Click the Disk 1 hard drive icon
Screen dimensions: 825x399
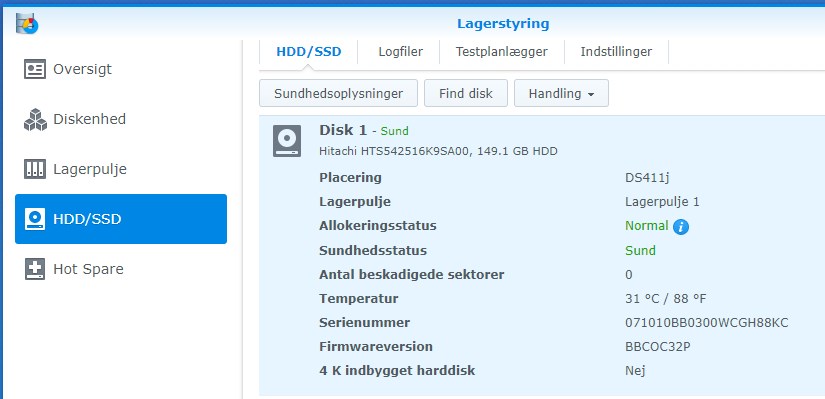[x=287, y=141]
